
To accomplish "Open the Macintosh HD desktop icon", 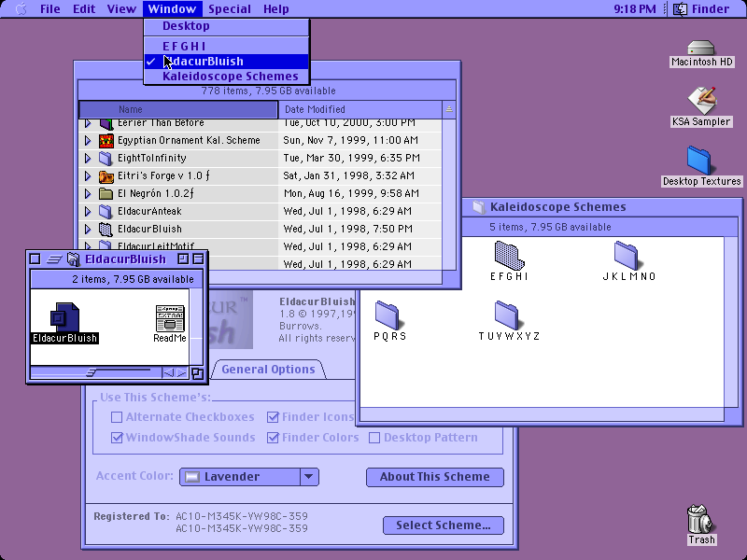I will pyautogui.click(x=701, y=49).
